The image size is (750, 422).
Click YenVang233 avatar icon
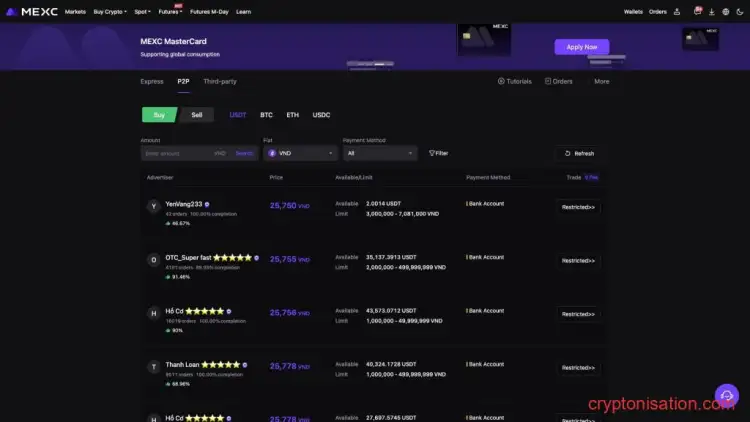(154, 206)
